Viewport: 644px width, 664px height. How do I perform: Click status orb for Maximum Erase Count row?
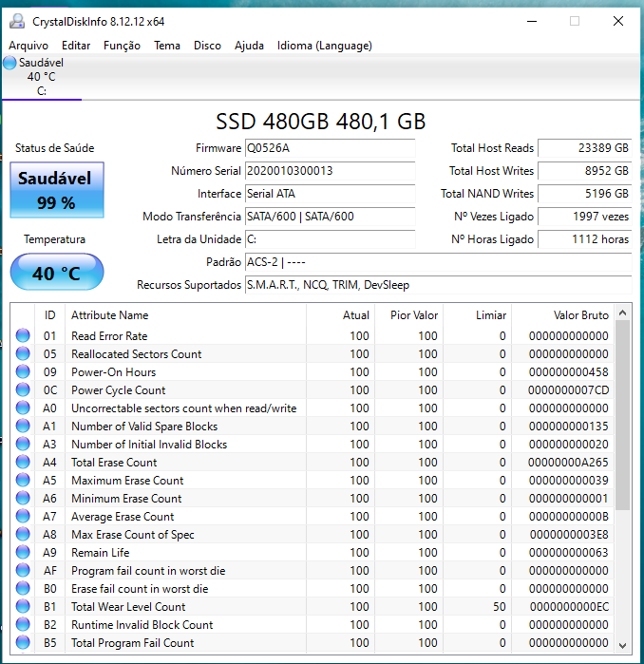(x=23, y=480)
